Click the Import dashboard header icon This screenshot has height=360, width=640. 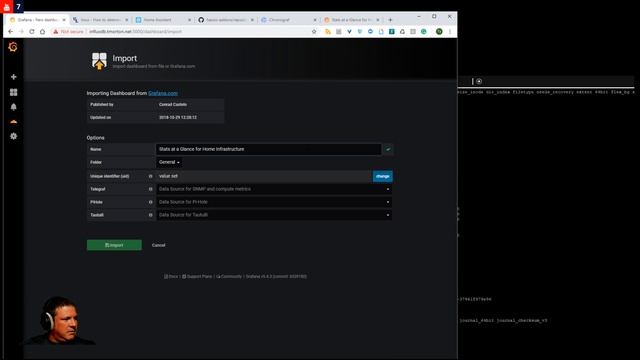point(99,61)
